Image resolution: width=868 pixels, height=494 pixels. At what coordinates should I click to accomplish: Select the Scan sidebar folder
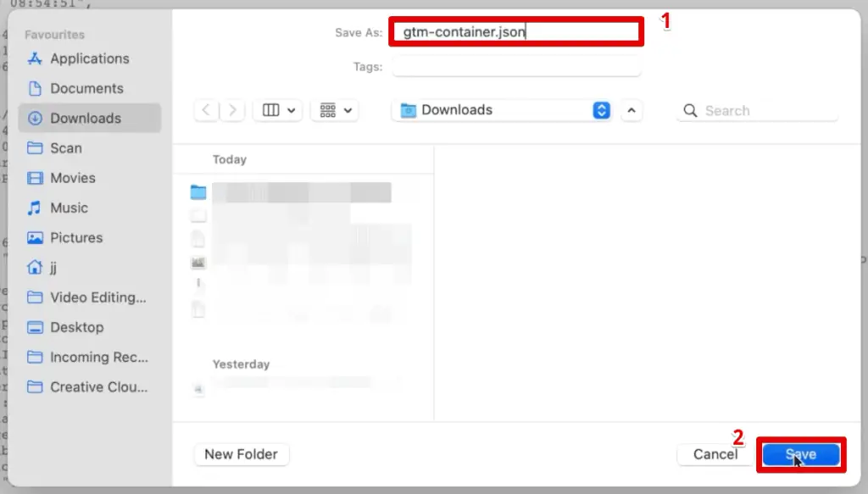click(75, 147)
